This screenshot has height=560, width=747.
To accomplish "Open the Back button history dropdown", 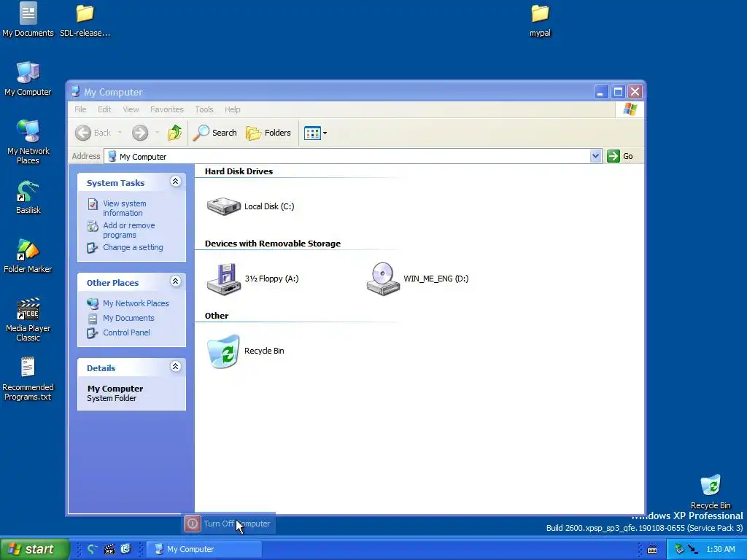I will pos(120,133).
